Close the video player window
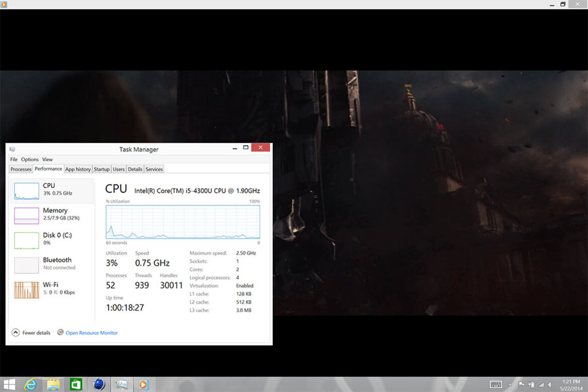 pos(578,4)
